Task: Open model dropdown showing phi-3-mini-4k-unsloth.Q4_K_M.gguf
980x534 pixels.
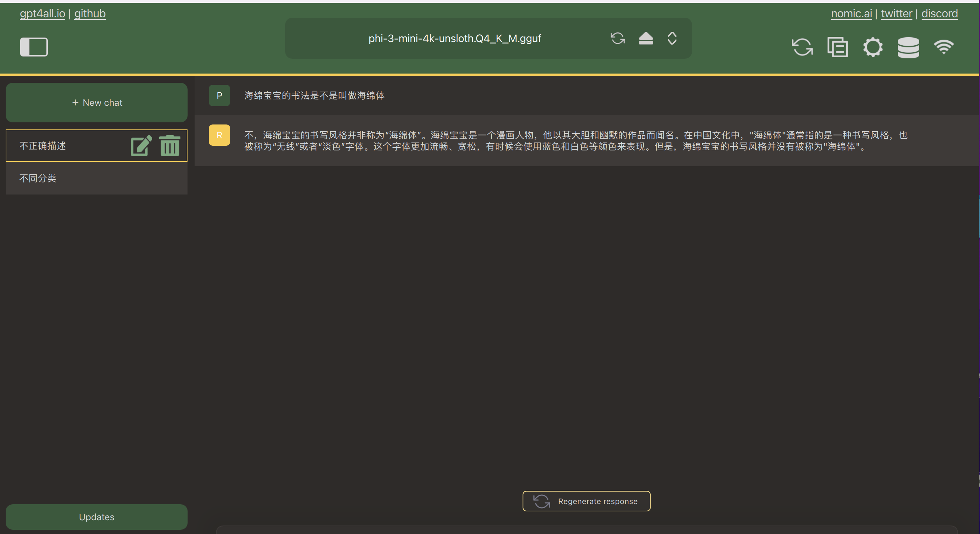Action: [454, 39]
